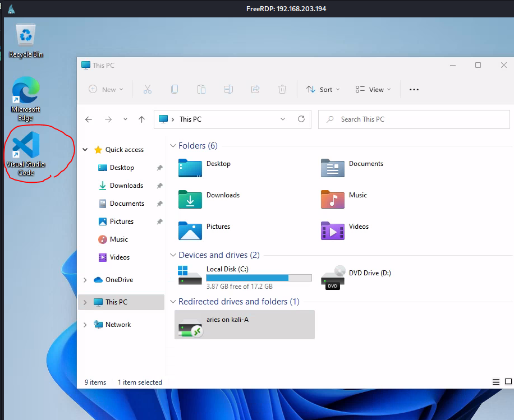Go forward with the right arrow button
This screenshot has width=514, height=420.
108,119
